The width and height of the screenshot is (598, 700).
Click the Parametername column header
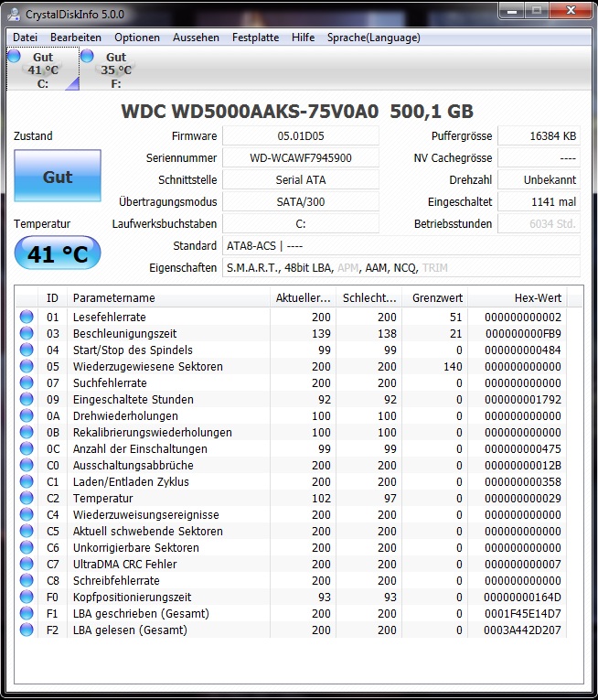pos(168,297)
